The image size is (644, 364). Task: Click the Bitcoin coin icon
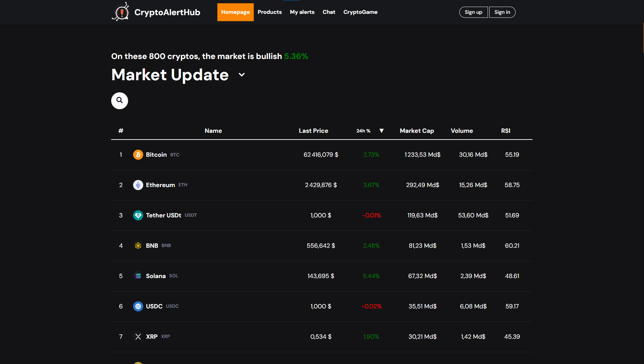[x=138, y=155]
